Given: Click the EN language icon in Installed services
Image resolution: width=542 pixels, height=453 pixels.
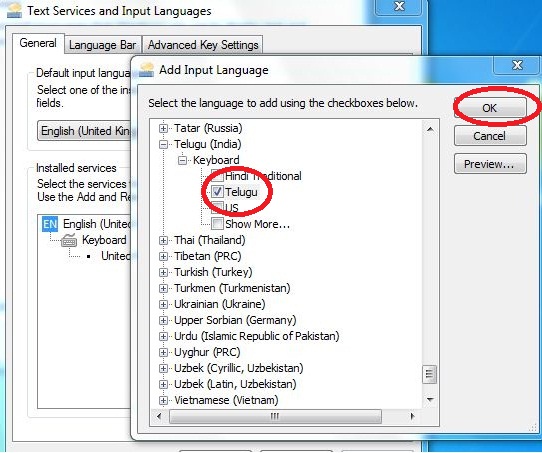Looking at the screenshot, I should point(50,224).
